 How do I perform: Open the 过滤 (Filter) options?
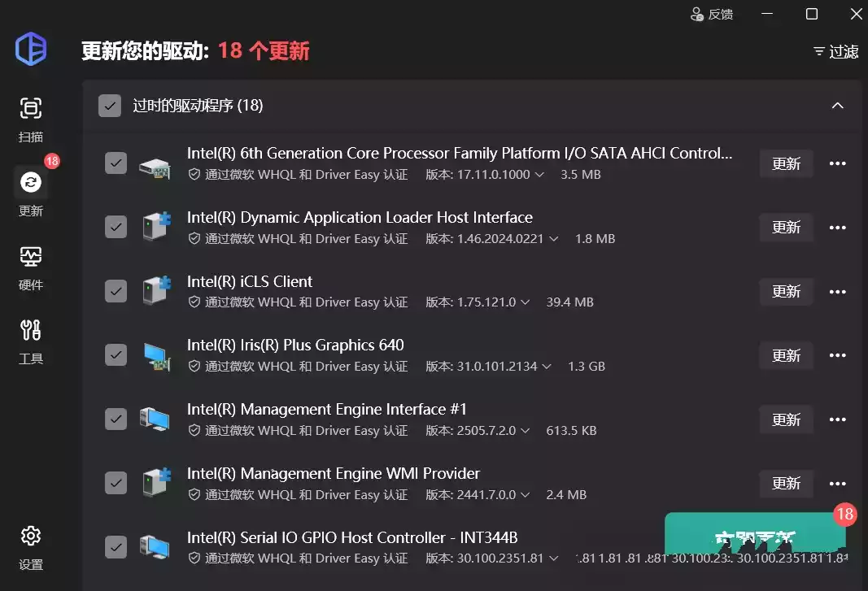point(834,51)
